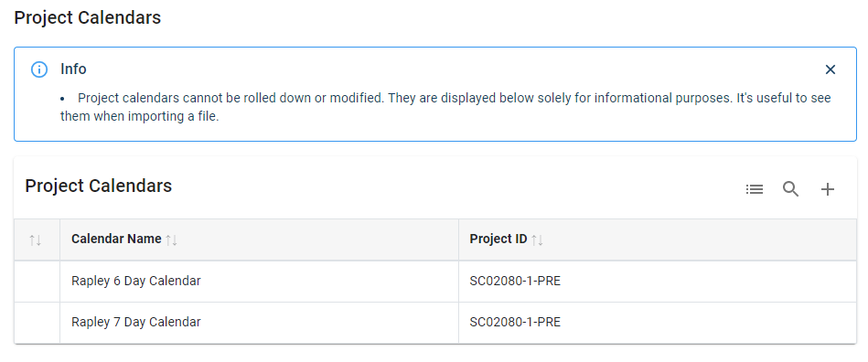Image resolution: width=868 pixels, height=362 pixels.
Task: Click empty first cell of 6 Day row
Action: (x=38, y=282)
